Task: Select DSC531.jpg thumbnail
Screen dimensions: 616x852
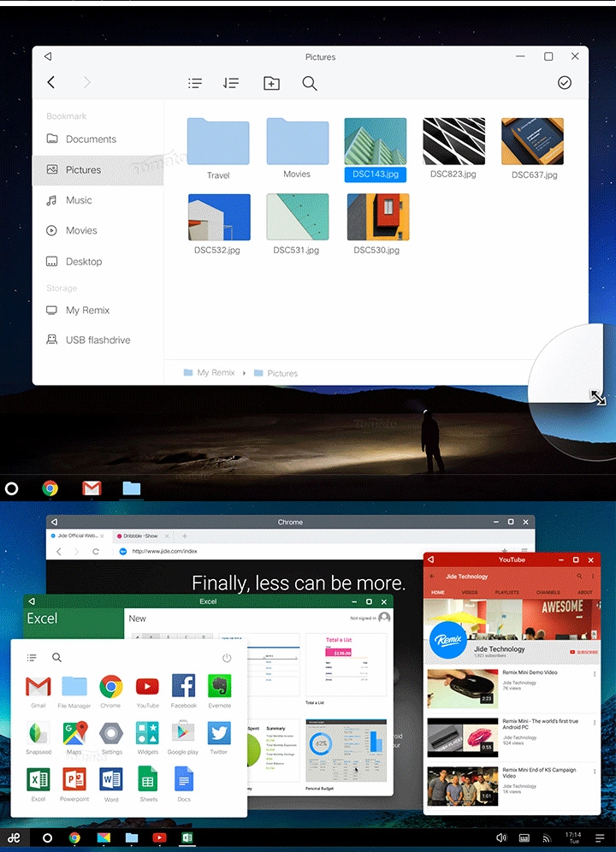Action: [298, 216]
